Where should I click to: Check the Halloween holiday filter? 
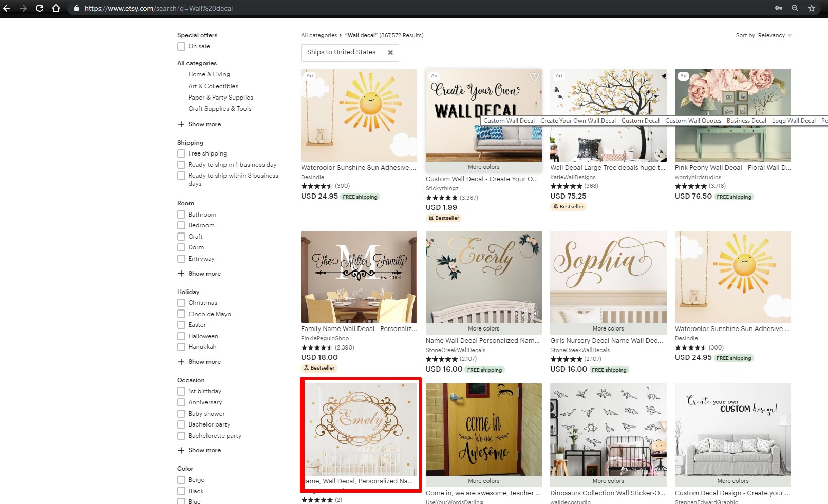click(x=181, y=336)
